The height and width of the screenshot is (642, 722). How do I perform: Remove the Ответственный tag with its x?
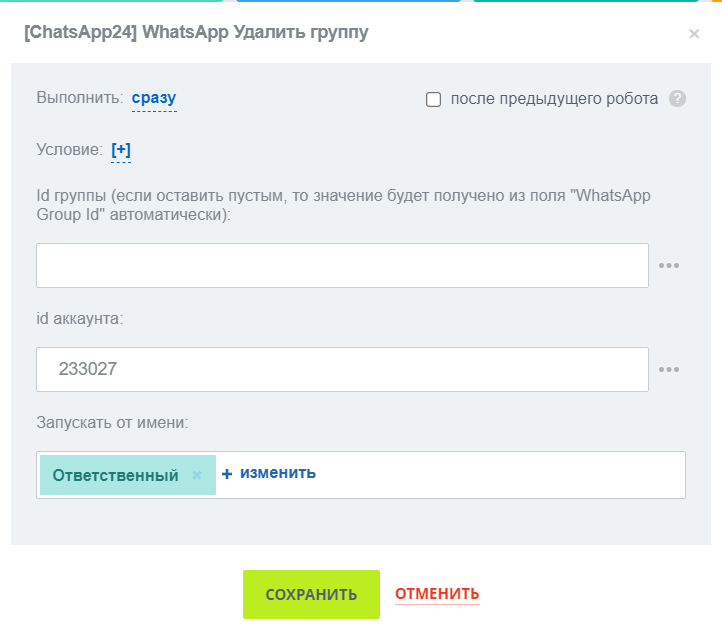[x=197, y=475]
